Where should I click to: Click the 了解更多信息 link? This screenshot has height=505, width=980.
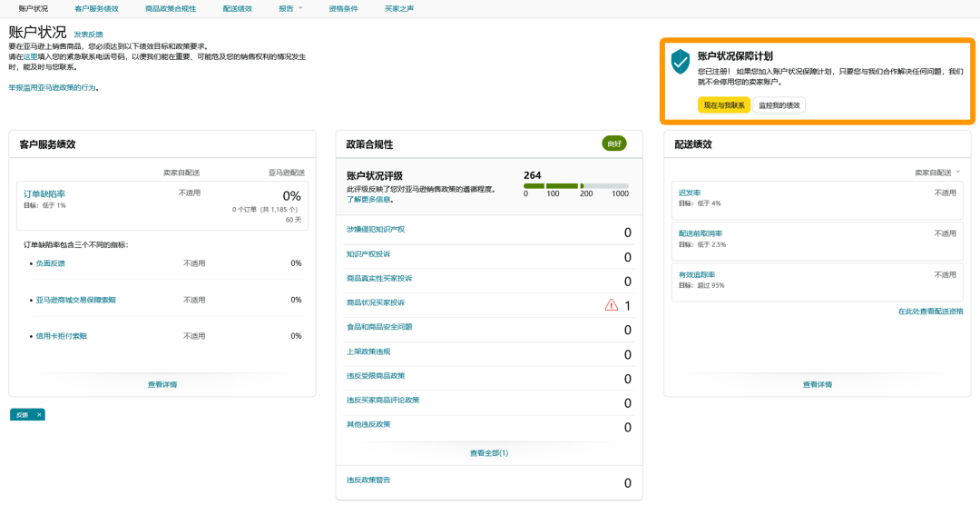click(x=368, y=199)
